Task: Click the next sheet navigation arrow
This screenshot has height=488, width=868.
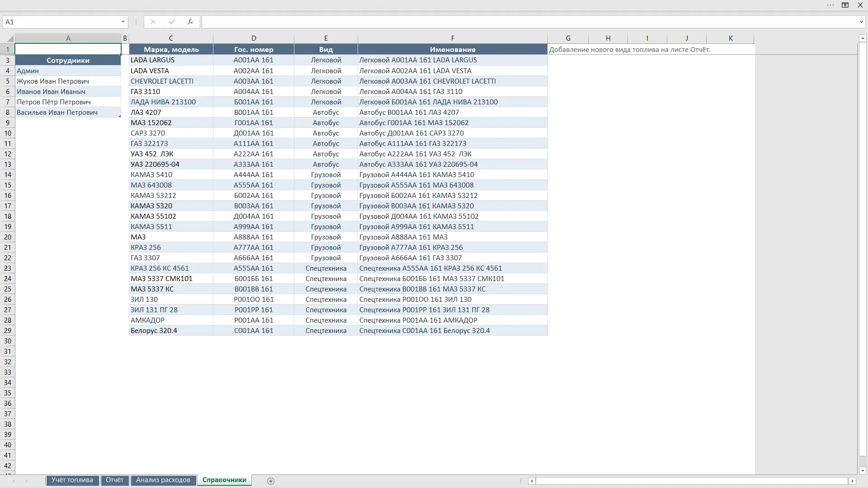Action: click(x=26, y=481)
